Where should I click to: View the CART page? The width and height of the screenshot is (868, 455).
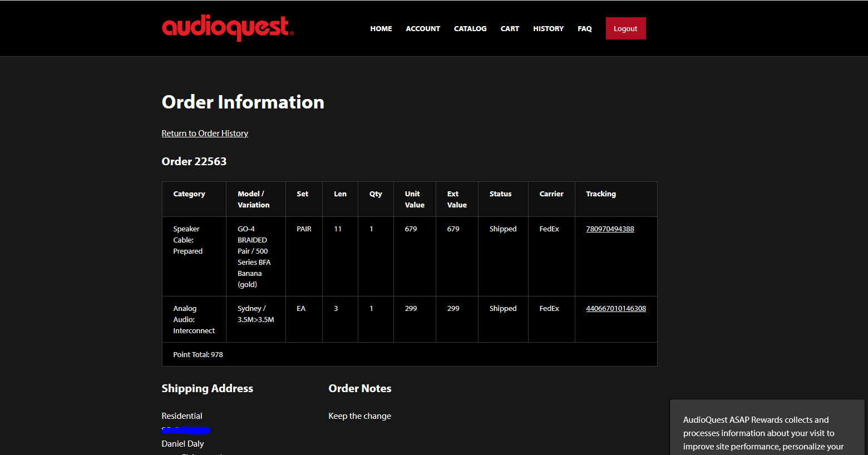(510, 29)
